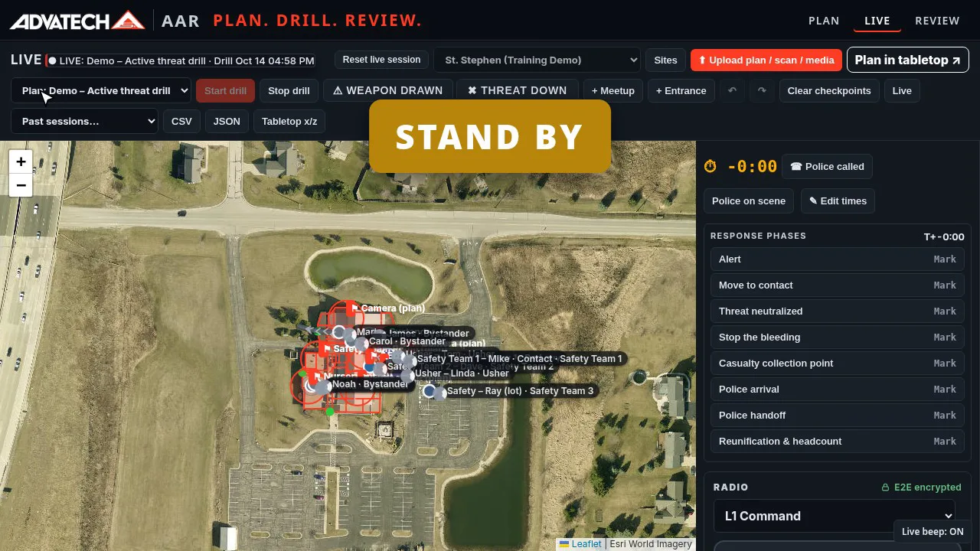
Task: Export the session as CSV
Action: (181, 121)
